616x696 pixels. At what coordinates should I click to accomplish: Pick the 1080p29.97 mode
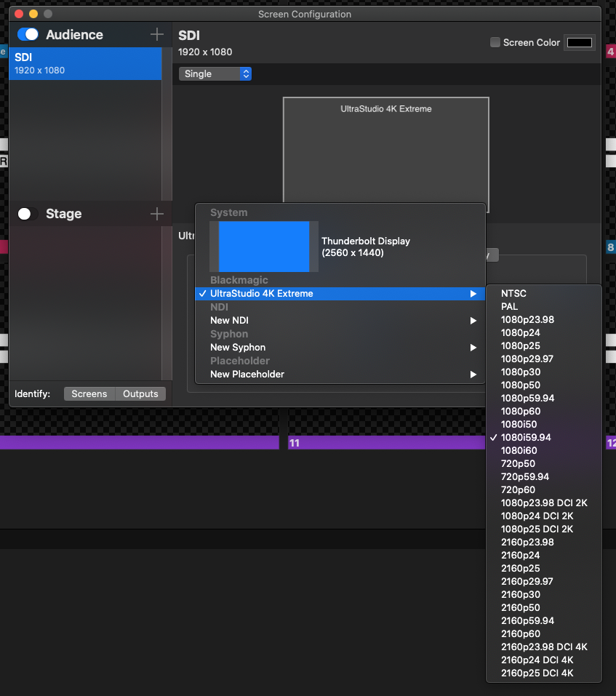[x=544, y=359]
